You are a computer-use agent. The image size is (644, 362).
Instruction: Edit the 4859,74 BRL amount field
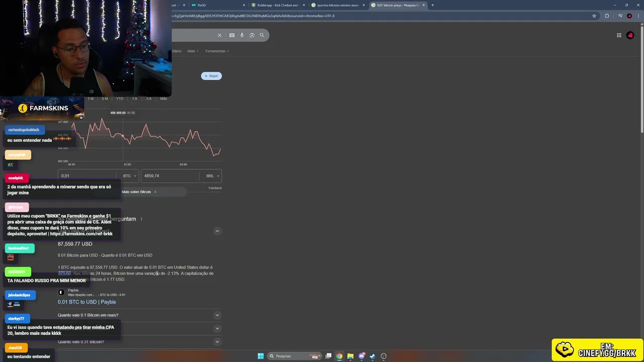pyautogui.click(x=171, y=176)
